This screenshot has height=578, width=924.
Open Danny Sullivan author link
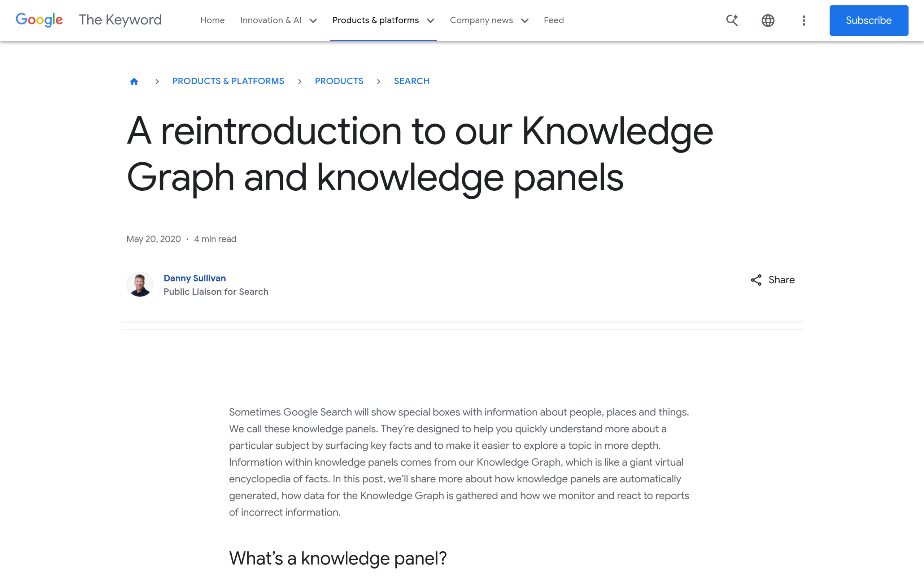195,278
